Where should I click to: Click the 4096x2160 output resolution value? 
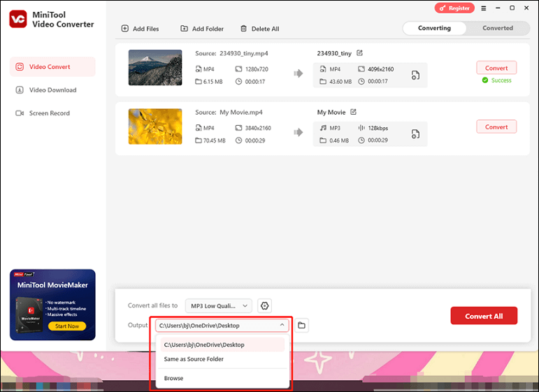point(380,69)
